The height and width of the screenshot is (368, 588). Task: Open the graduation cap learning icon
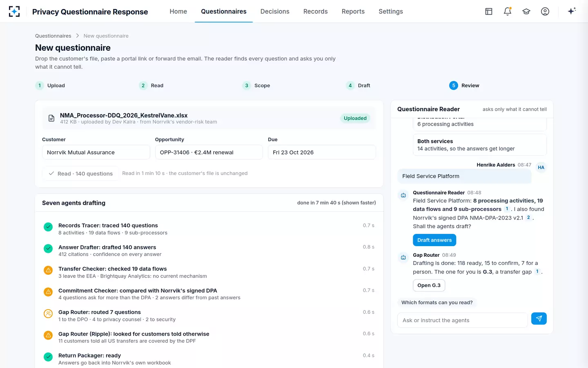(x=526, y=11)
